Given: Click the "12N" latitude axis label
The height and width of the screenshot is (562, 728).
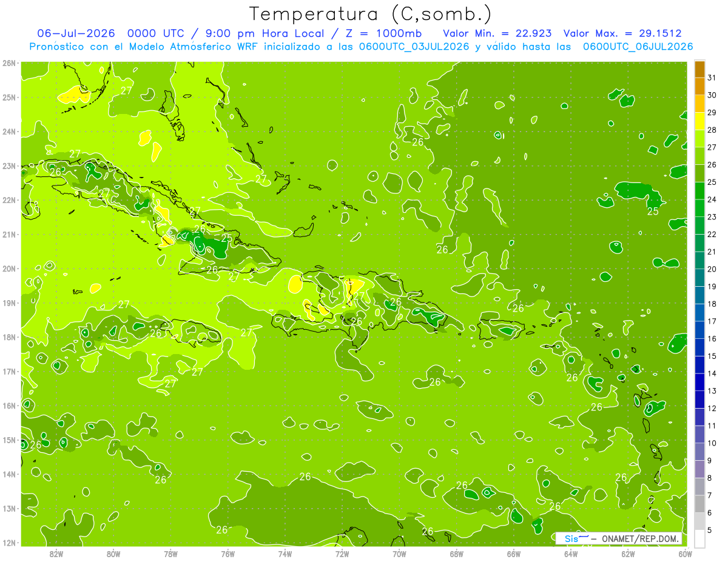Looking at the screenshot, I should 9,543.
